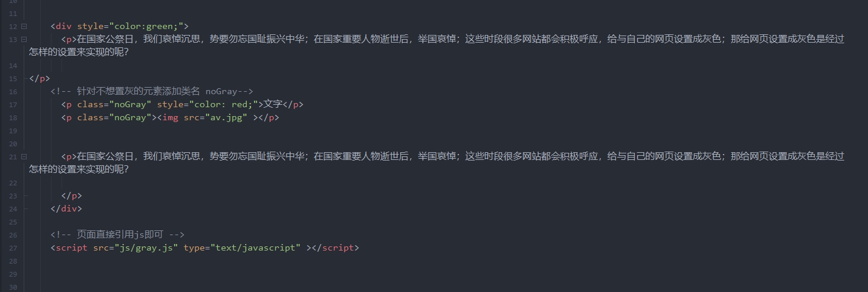Click the opening script tag name
The width and height of the screenshot is (868, 292).
click(72, 248)
